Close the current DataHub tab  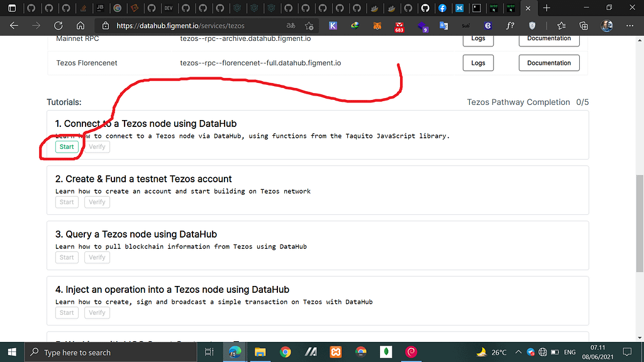(528, 8)
